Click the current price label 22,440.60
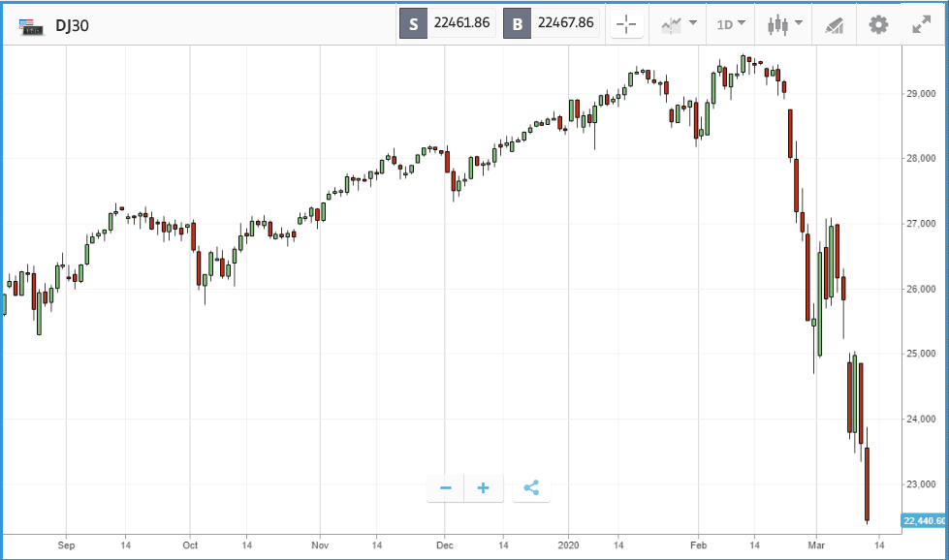Viewport: 949px width, 560px height. [923, 520]
